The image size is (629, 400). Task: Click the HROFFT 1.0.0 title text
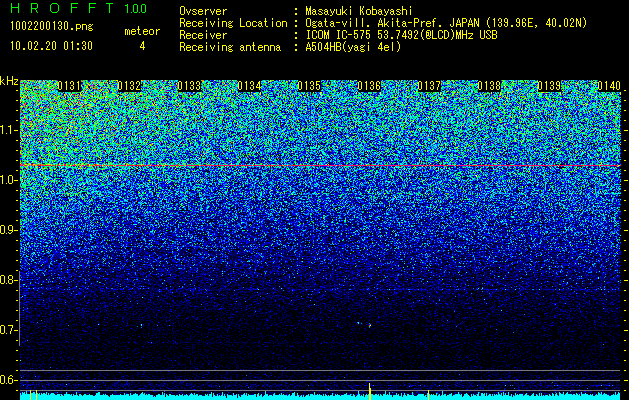[79, 8]
